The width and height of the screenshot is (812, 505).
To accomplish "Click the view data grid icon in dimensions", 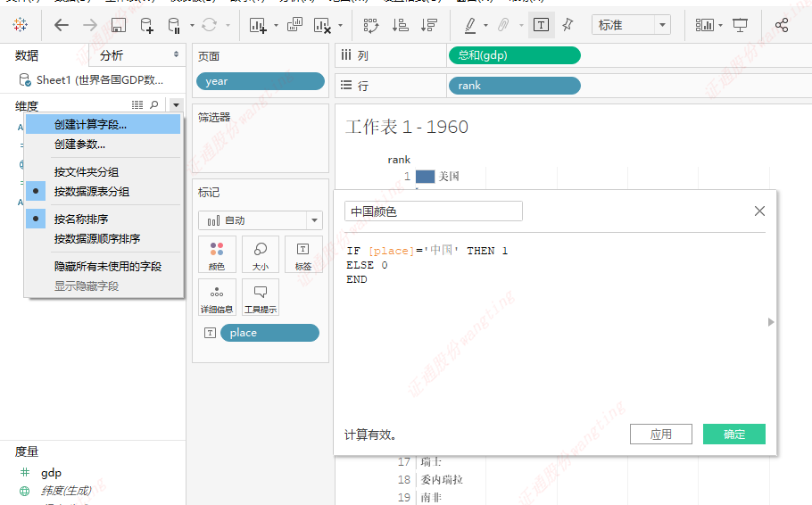I will (137, 104).
